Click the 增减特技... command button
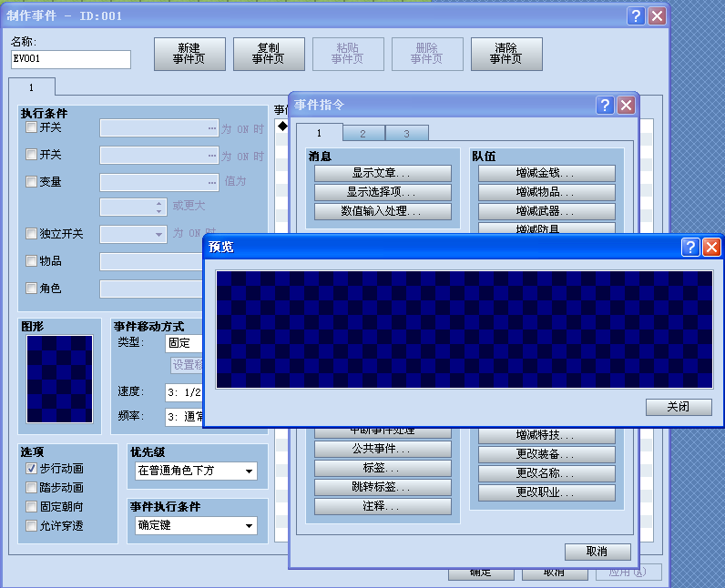 point(546,436)
